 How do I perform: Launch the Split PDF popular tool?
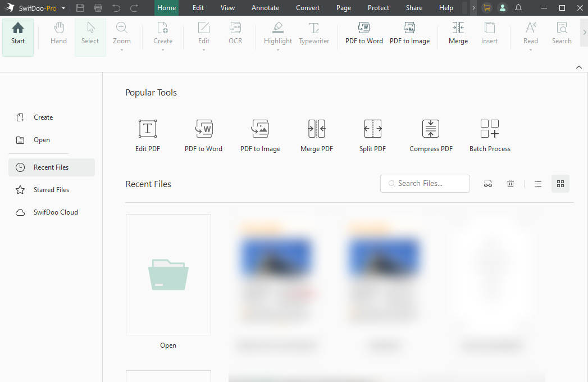click(x=372, y=135)
